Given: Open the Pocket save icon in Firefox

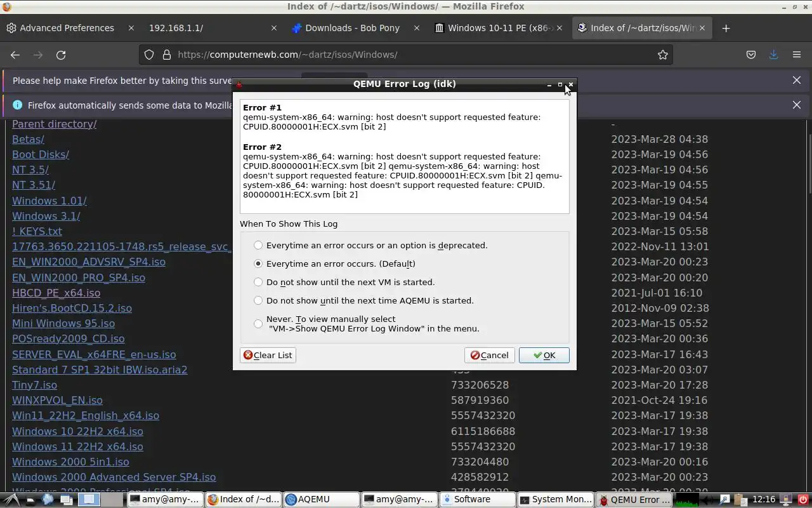Looking at the screenshot, I should tap(751, 55).
